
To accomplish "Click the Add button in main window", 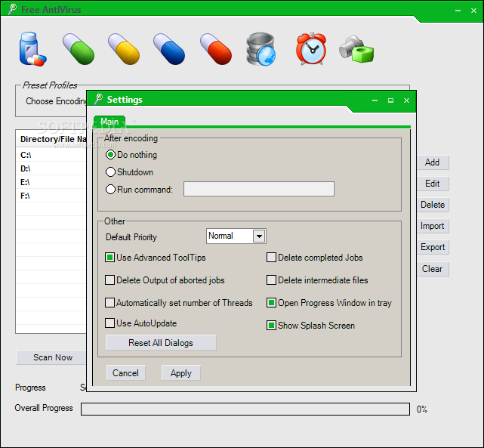I will tap(433, 162).
